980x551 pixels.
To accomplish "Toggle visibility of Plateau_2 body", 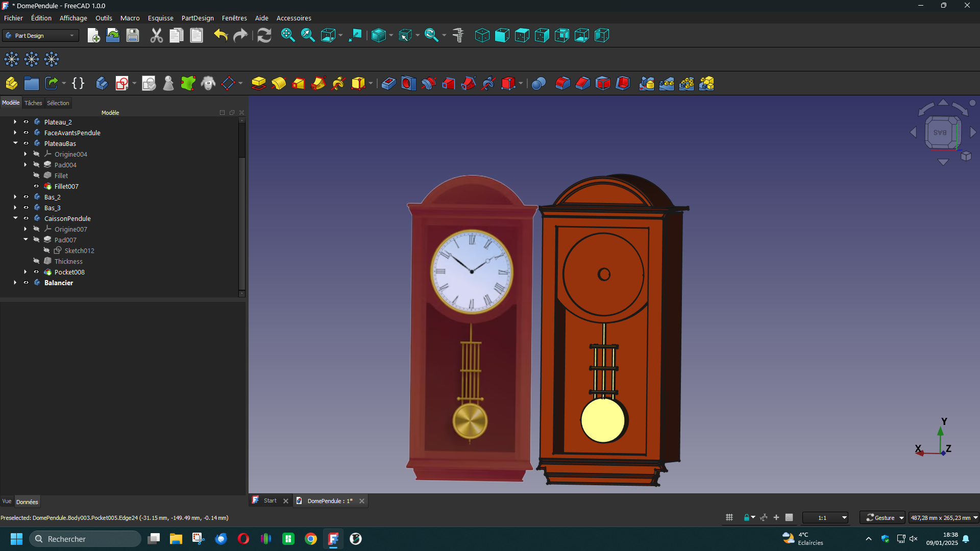I will point(26,122).
